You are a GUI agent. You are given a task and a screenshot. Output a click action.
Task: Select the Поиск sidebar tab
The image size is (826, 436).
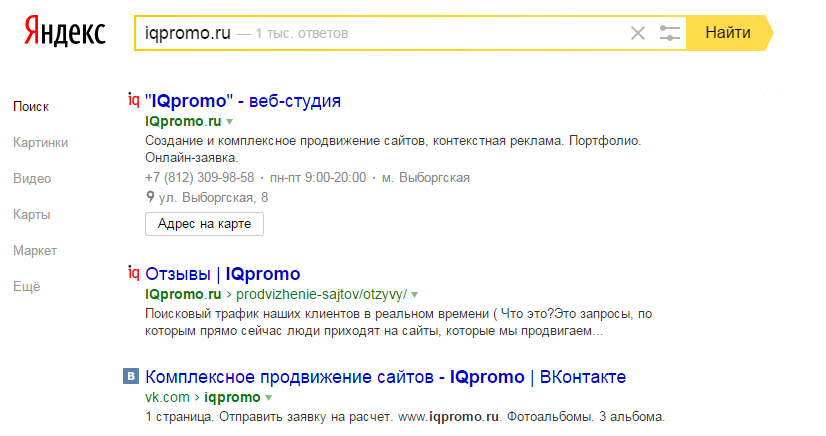(x=31, y=106)
